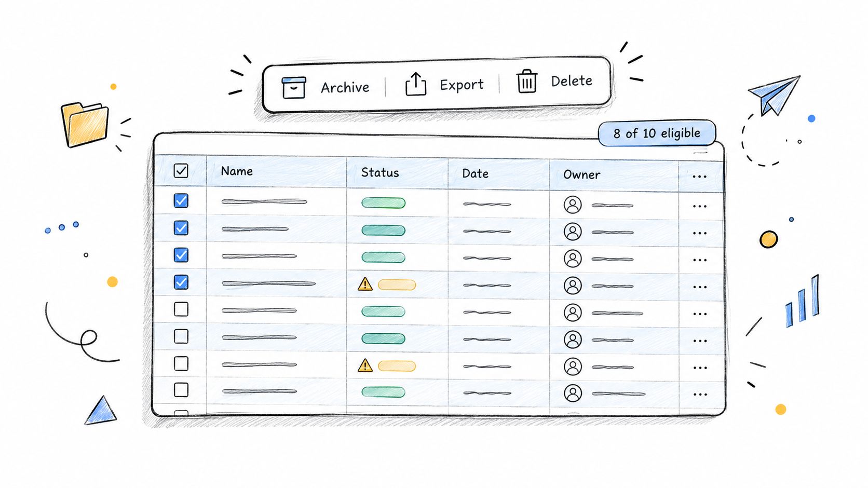Viewport: 868px width, 488px height.
Task: Check the unchecked row with the warning status
Action: tap(181, 363)
